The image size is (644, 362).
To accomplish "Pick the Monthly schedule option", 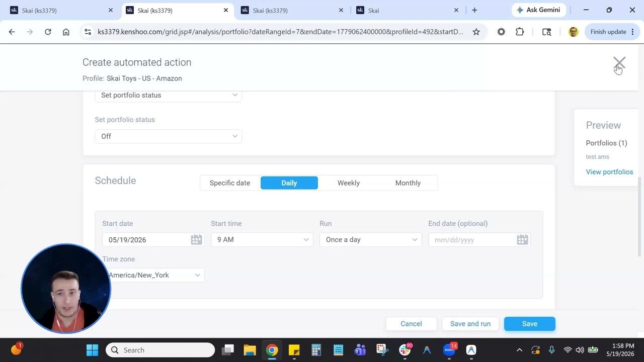I will pos(408,183).
